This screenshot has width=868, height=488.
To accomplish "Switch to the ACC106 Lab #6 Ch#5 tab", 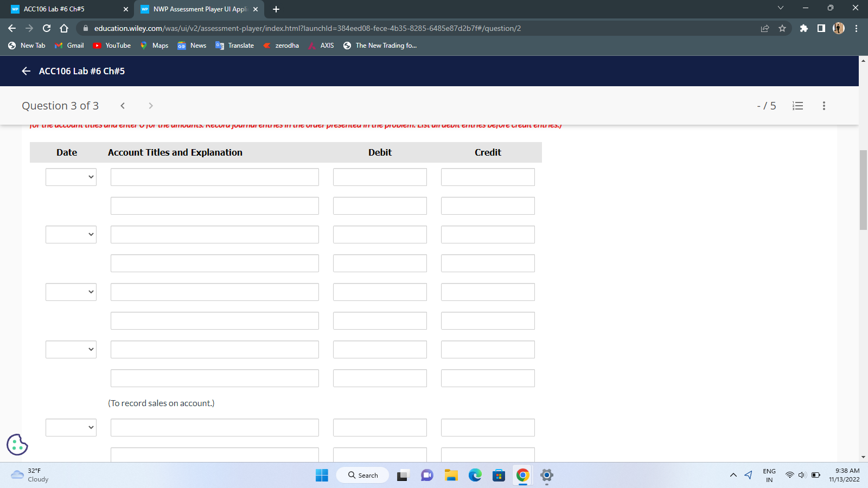I will tap(65, 9).
